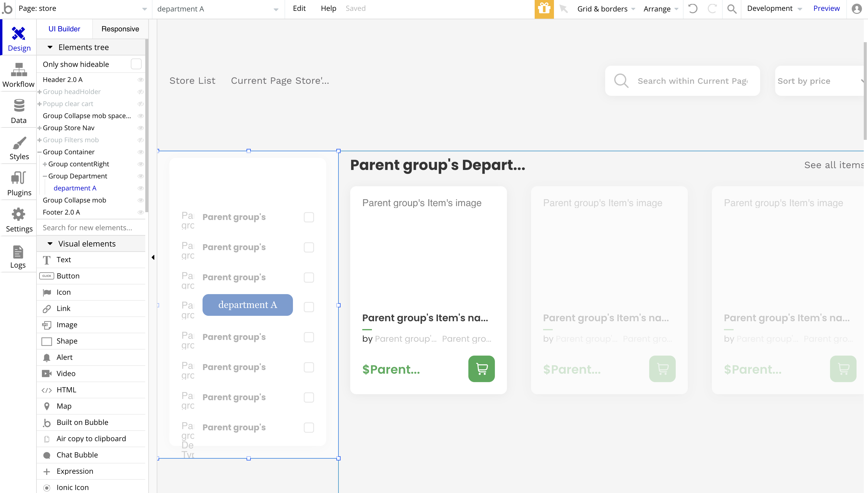
Task: Click the undo arrow icon
Action: click(x=693, y=9)
